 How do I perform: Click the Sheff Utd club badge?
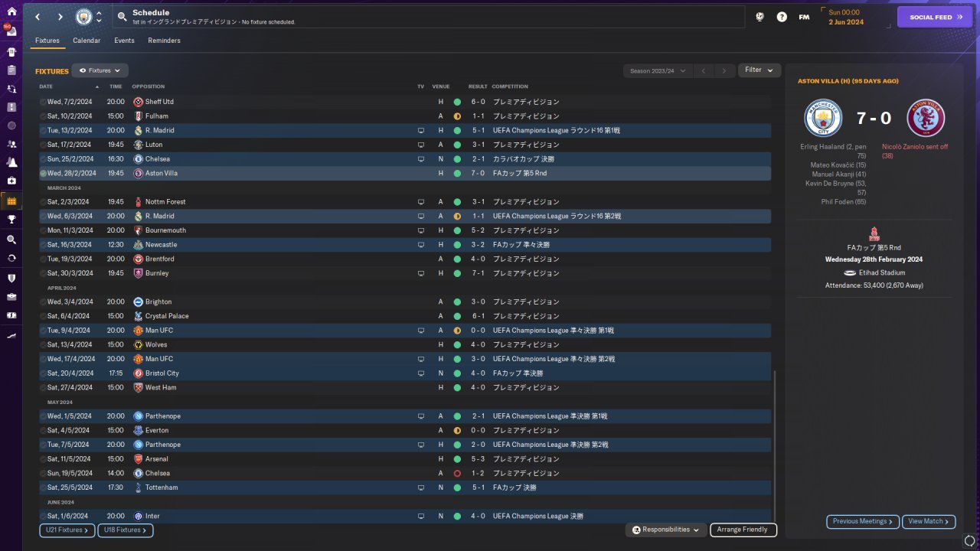(x=138, y=102)
